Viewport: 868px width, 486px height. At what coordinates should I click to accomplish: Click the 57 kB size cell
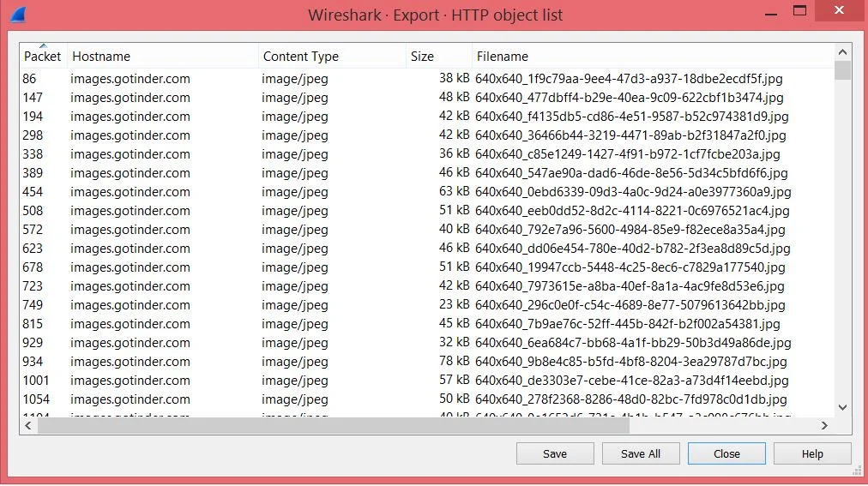(x=454, y=380)
